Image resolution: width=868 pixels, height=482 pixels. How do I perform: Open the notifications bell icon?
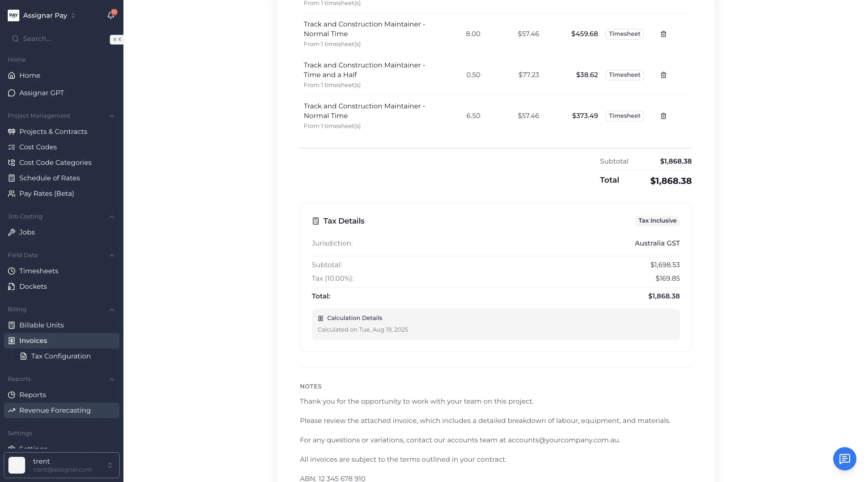[x=111, y=15]
